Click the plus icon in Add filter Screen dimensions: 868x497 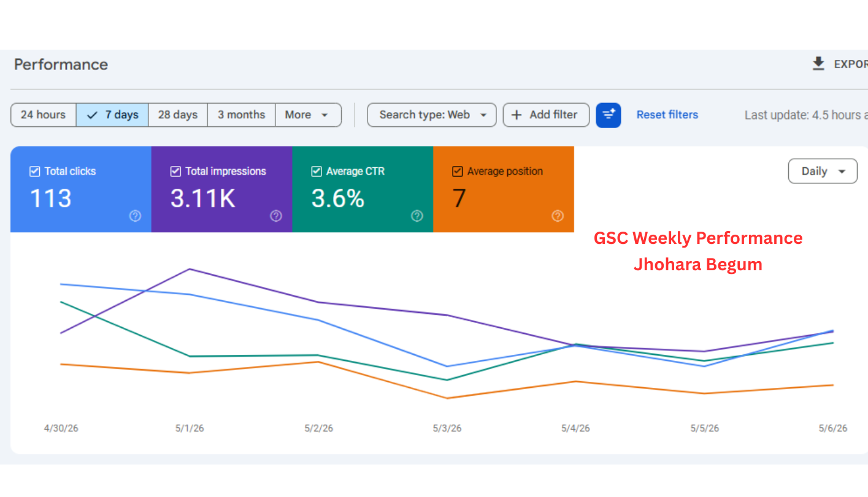(x=517, y=115)
